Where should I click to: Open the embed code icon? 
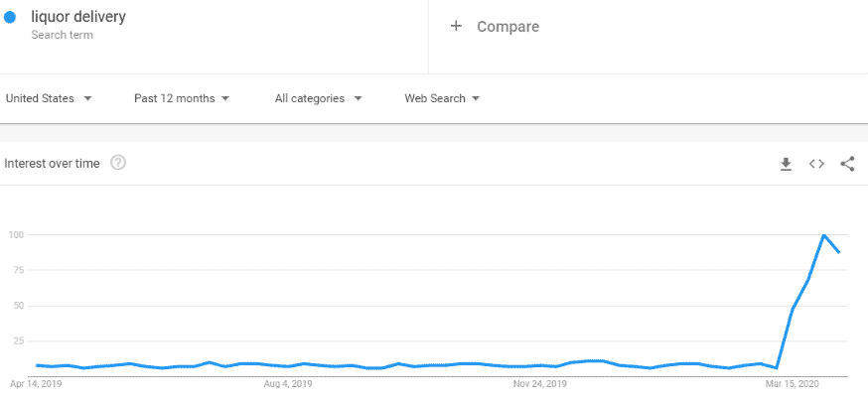(x=816, y=164)
